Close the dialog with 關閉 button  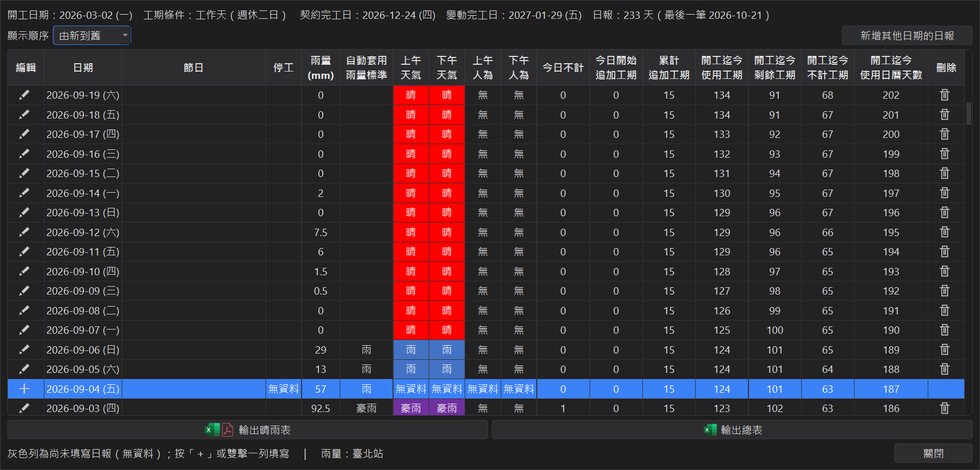933,453
